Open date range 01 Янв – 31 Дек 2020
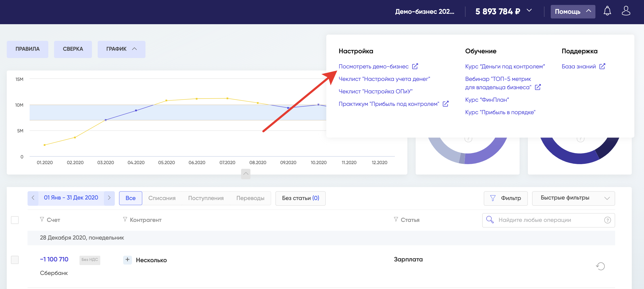644x289 pixels. coord(71,198)
